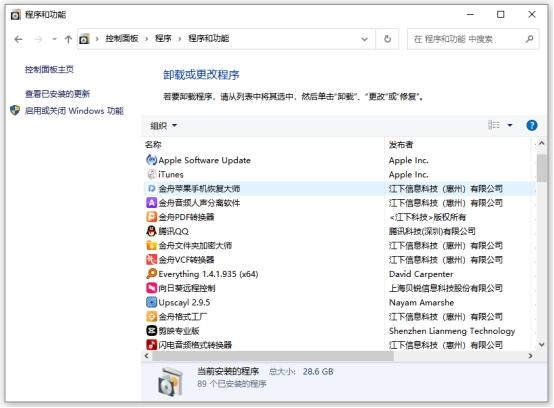Viewport: 554px width, 408px height.
Task: Select the Everything 1.4.1.935 search icon
Action: click(x=151, y=274)
